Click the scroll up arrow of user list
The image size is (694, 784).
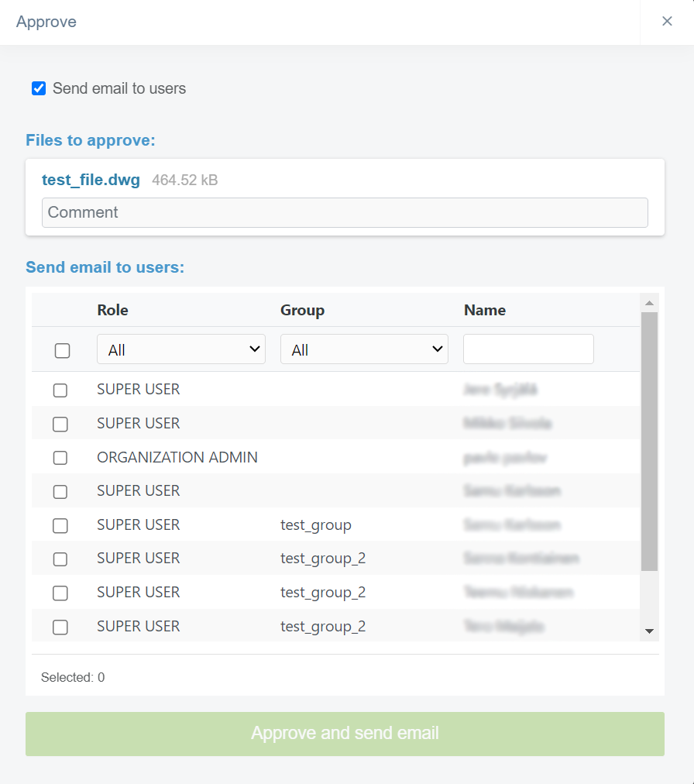(x=650, y=303)
